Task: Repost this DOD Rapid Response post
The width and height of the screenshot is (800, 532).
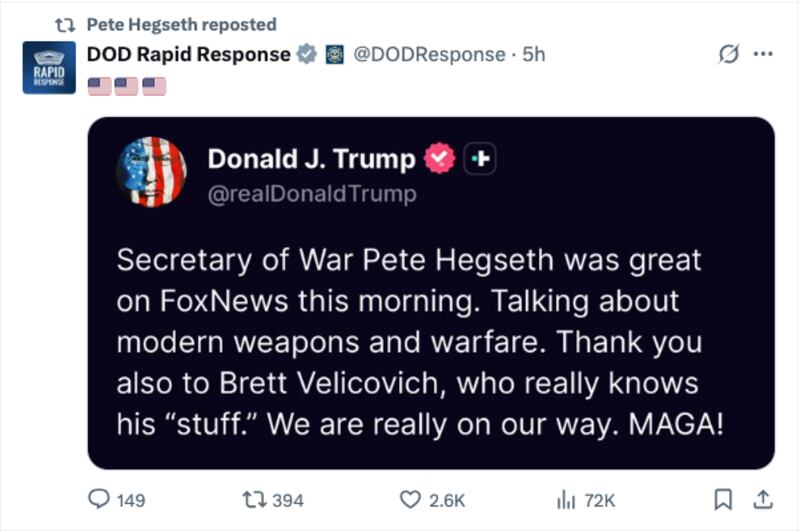Action: pyautogui.click(x=255, y=499)
